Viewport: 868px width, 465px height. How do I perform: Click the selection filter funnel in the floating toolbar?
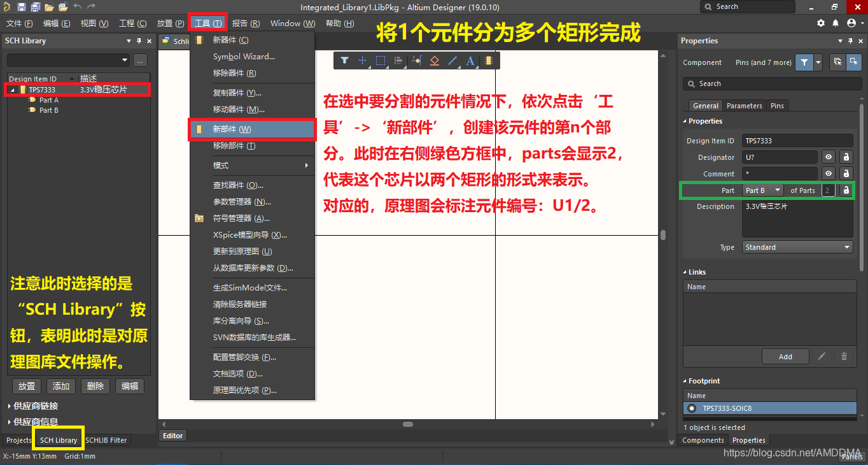[x=344, y=61]
